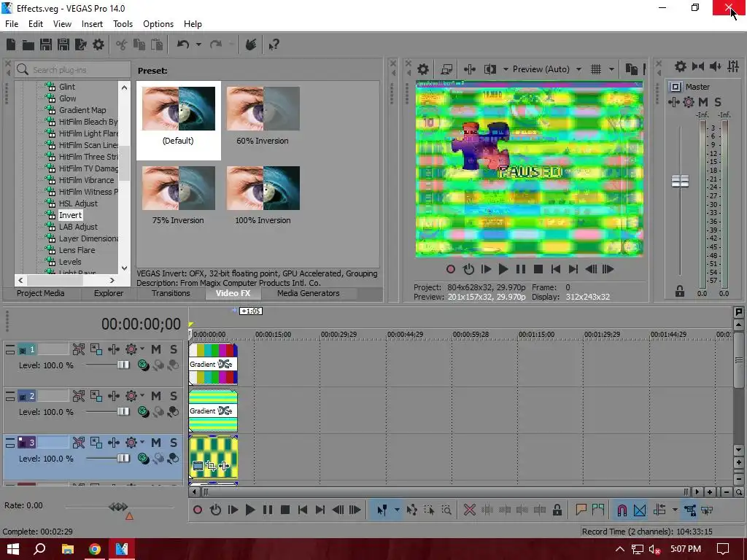Viewport: 747px width, 560px height.
Task: Select the 100% Inversion preset thumbnail
Action: pos(263,188)
